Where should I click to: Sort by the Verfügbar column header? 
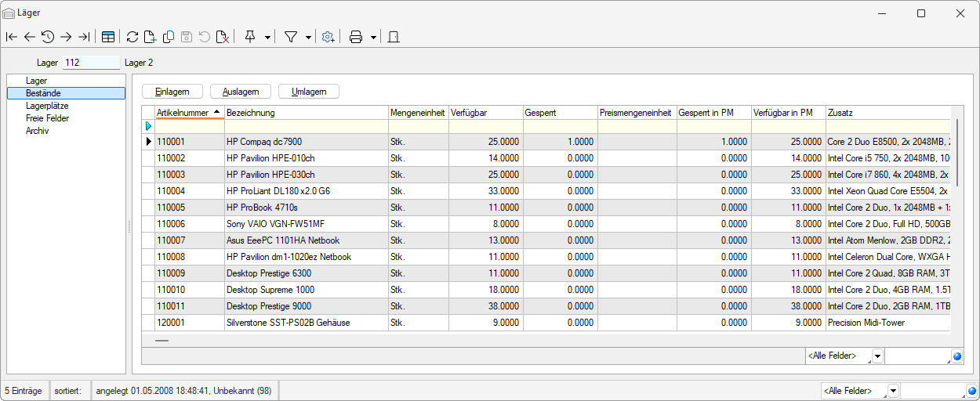[486, 113]
